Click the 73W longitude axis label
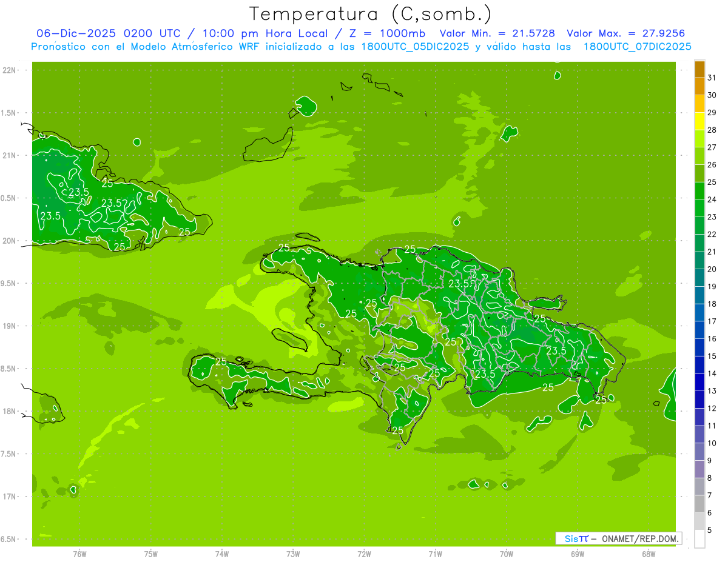The width and height of the screenshot is (728, 562). point(293,554)
